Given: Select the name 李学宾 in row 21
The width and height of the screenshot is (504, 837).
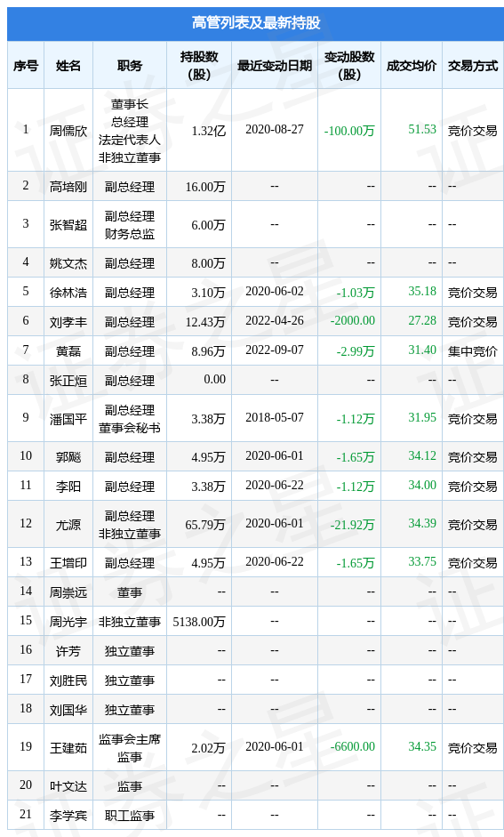Looking at the screenshot, I should pyautogui.click(x=68, y=816).
